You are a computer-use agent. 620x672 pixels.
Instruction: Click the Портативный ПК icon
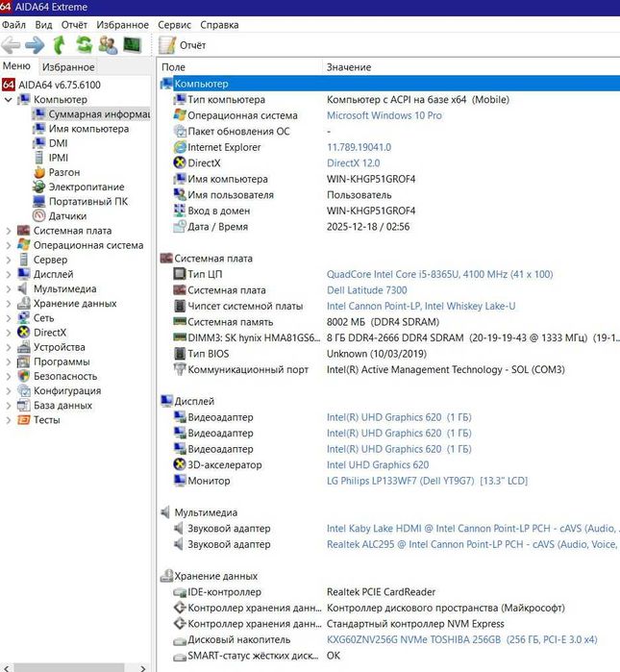click(x=39, y=202)
